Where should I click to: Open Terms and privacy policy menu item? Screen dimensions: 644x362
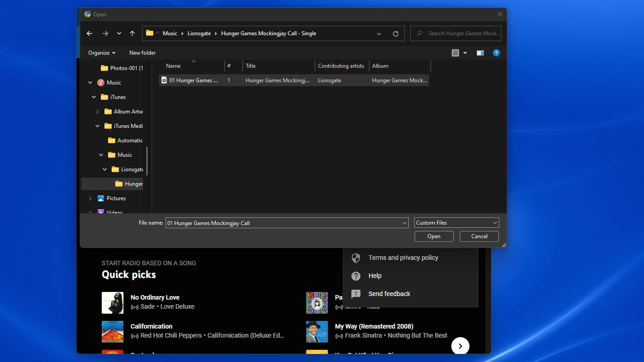(x=403, y=258)
